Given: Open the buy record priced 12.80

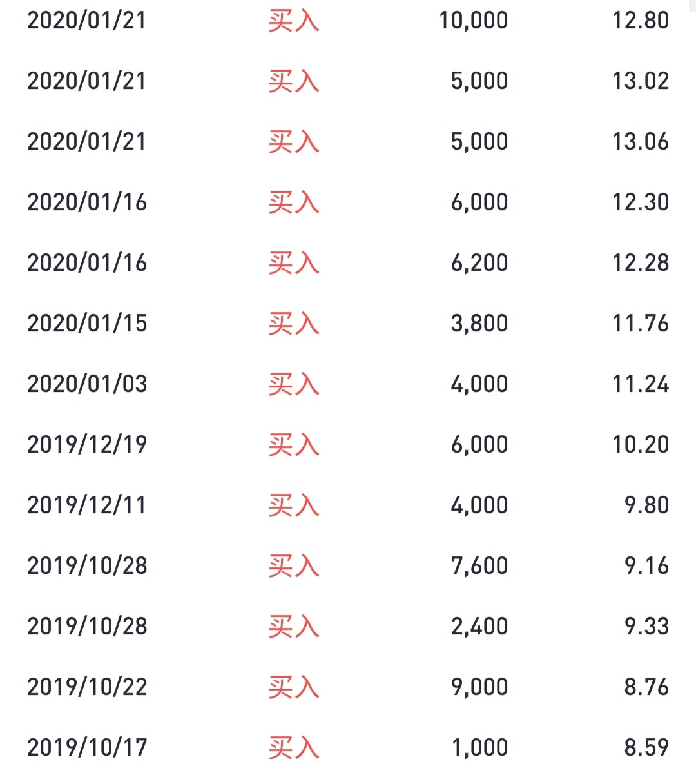Looking at the screenshot, I should 348,21.
